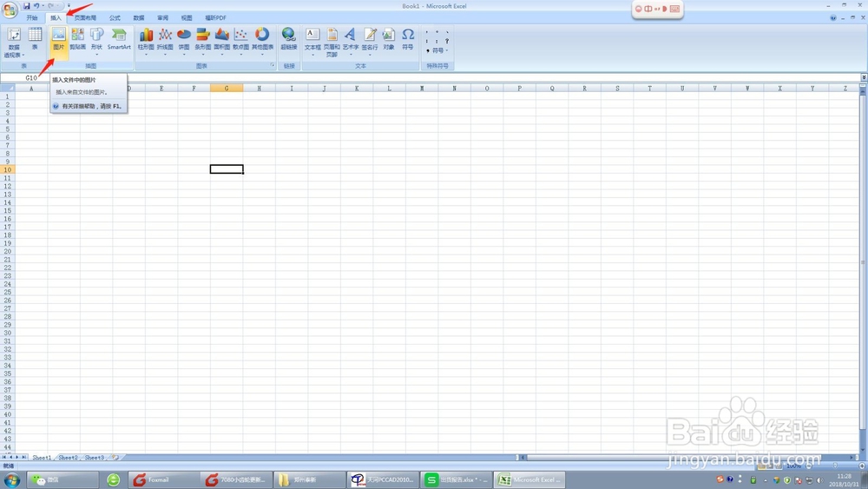This screenshot has width=868, height=489.
Task: Insert a Hyperlink (超链接)
Action: coord(289,39)
